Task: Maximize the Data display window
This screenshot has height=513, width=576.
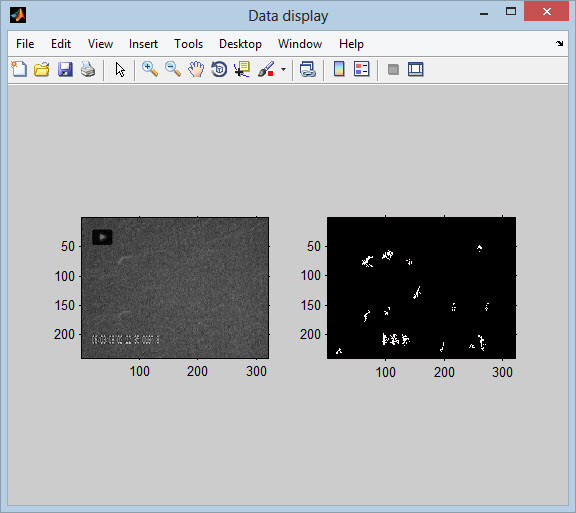Action: coord(511,12)
